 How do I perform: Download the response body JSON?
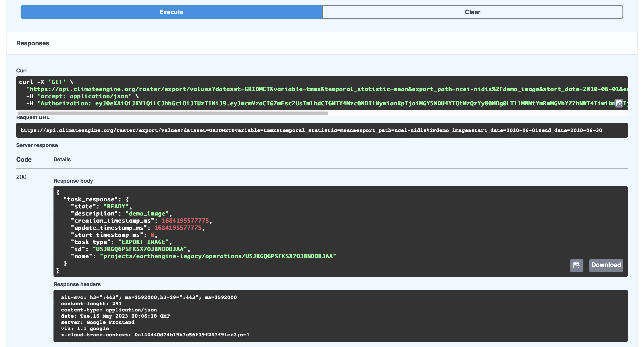606,265
